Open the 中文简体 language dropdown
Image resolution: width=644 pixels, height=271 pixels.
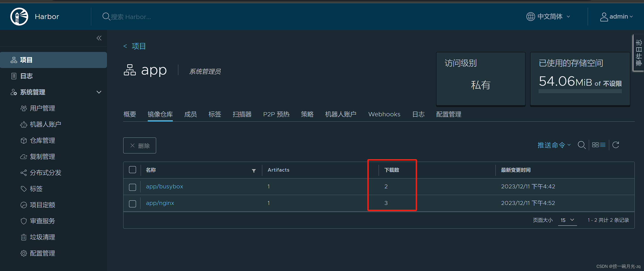548,17
